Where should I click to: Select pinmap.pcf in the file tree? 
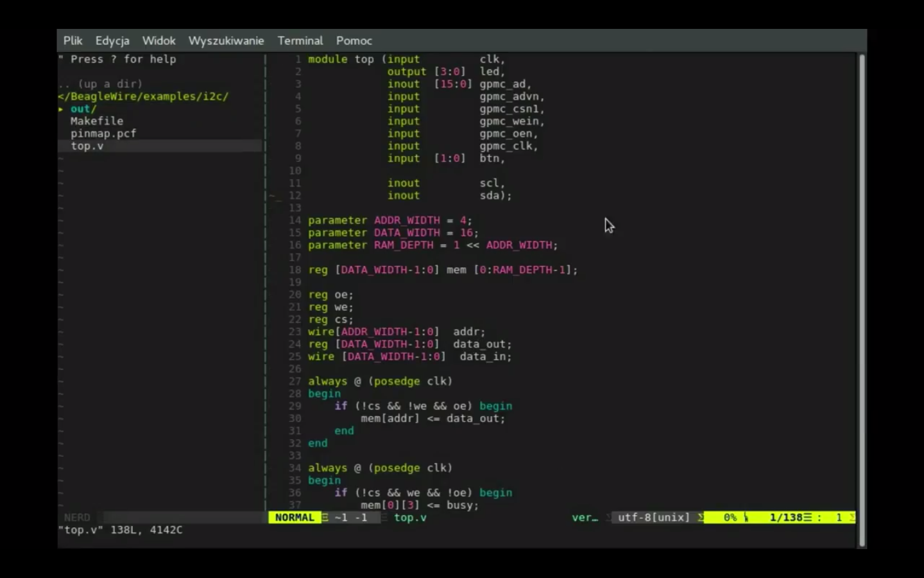pos(103,133)
